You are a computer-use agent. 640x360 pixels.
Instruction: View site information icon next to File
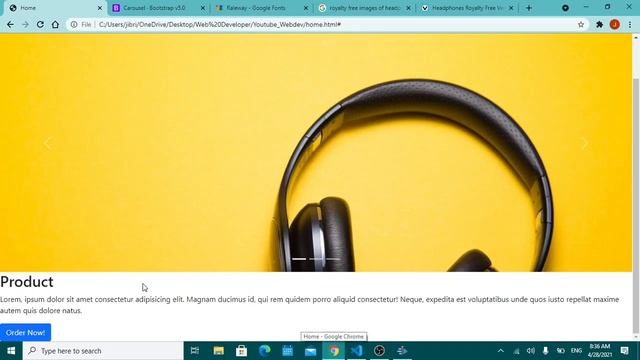pos(74,24)
